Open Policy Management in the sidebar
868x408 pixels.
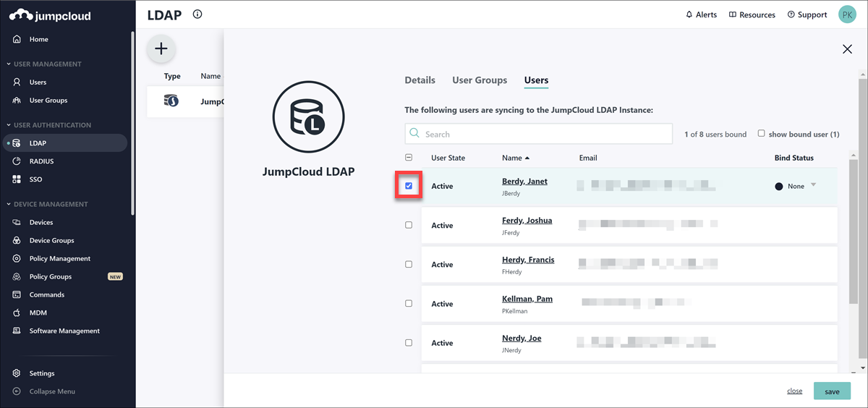pos(60,259)
